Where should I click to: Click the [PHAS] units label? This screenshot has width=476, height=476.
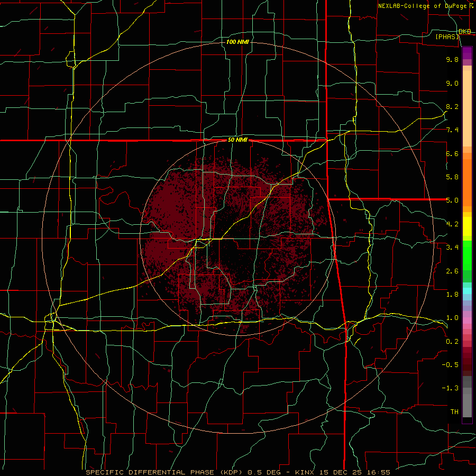click(x=447, y=36)
